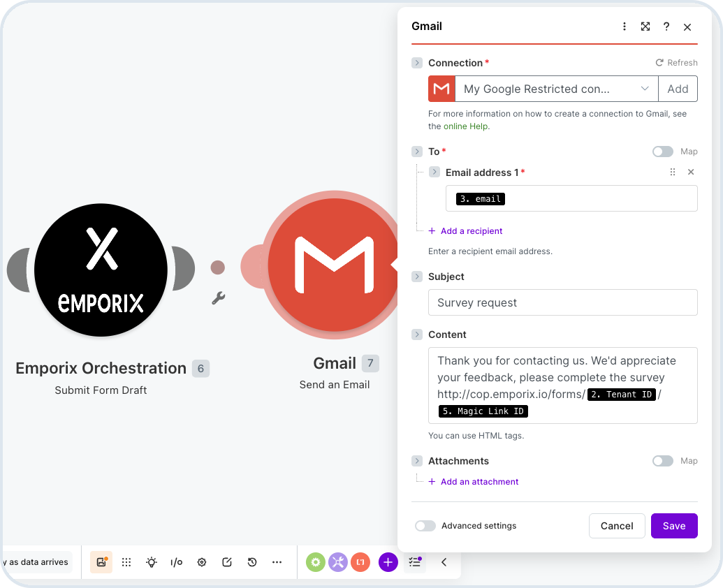This screenshot has height=588, width=723.
Task: Open the scenario inputs and outputs (I/O) icon
Action: pyautogui.click(x=177, y=561)
